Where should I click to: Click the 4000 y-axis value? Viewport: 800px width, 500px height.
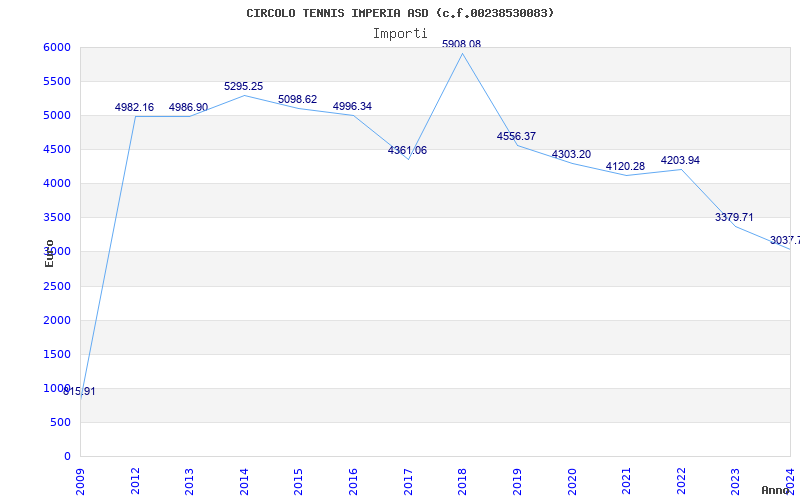click(58, 184)
